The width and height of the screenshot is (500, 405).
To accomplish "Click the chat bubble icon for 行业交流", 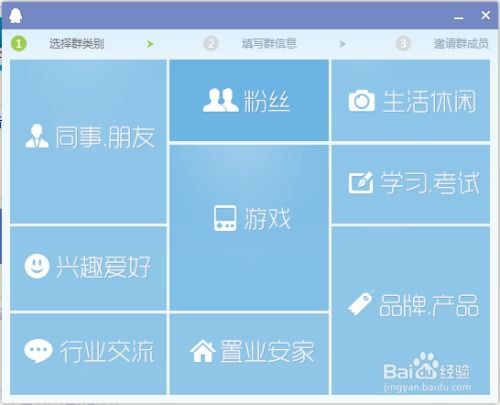I will pyautogui.click(x=38, y=351).
